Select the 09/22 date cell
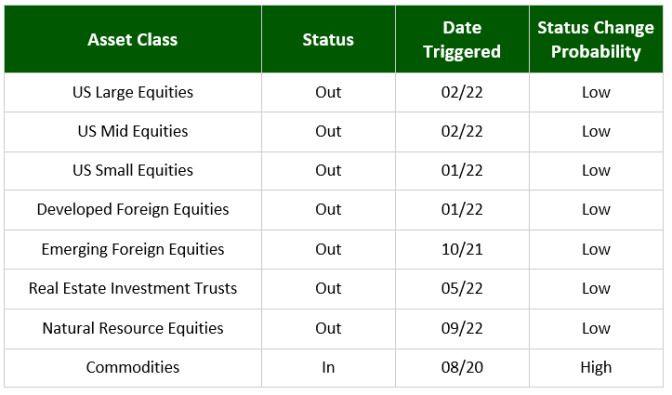This screenshot has width=672, height=395. (462, 329)
